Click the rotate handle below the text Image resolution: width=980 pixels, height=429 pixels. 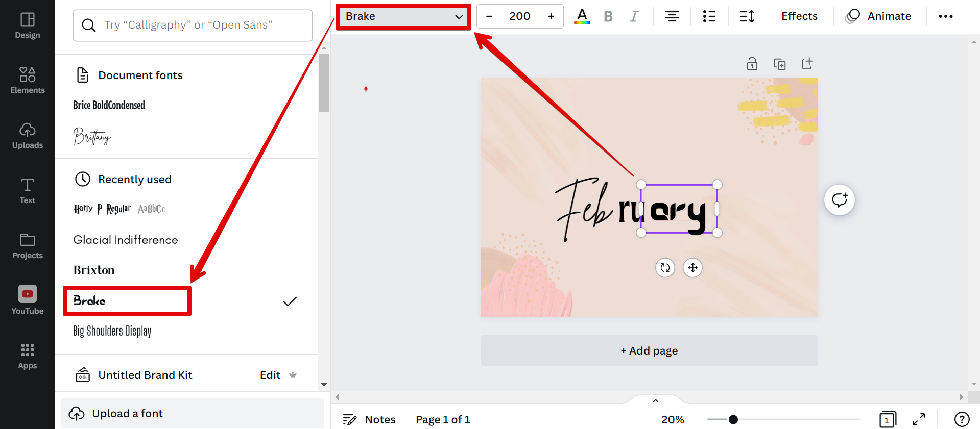pos(665,268)
